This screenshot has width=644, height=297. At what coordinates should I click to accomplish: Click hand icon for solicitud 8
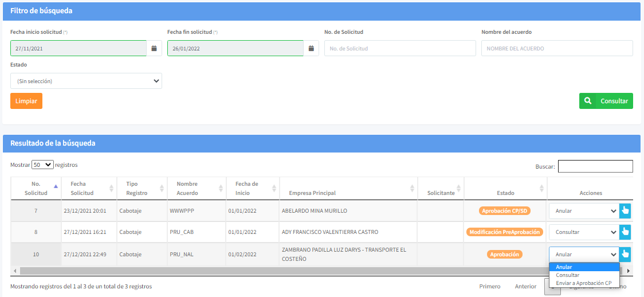(625, 232)
